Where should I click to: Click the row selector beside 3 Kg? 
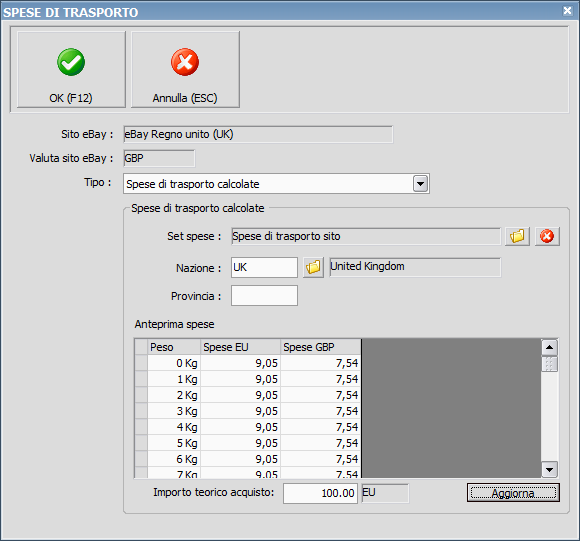pyautogui.click(x=141, y=411)
